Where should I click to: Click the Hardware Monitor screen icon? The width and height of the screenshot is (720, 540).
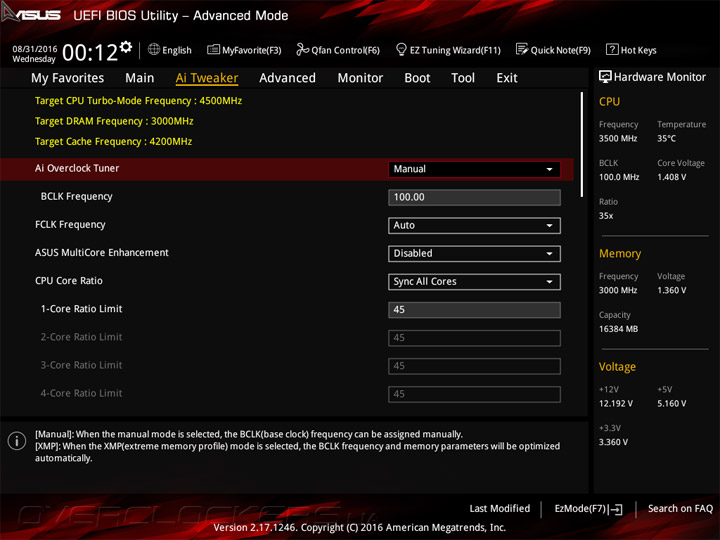click(x=605, y=77)
